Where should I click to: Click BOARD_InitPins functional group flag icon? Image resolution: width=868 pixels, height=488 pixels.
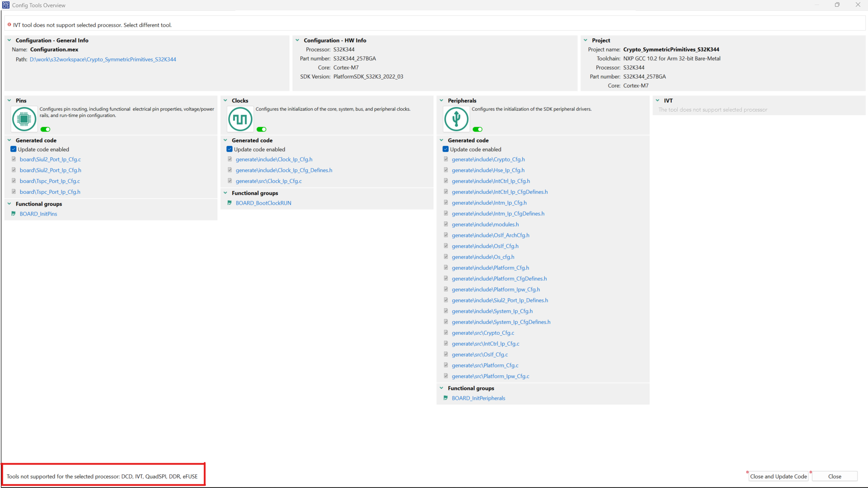coord(14,214)
